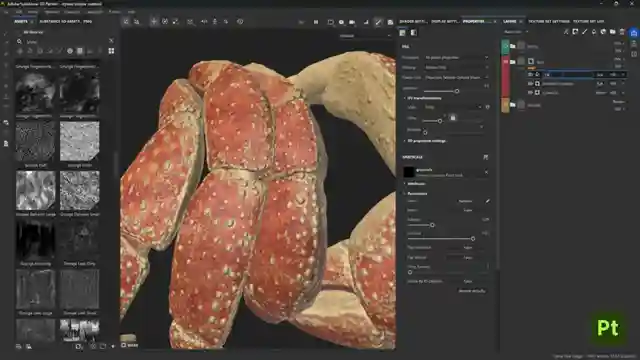Toggle the eye of the third effect row
The image size is (640, 360).
tap(530, 93)
